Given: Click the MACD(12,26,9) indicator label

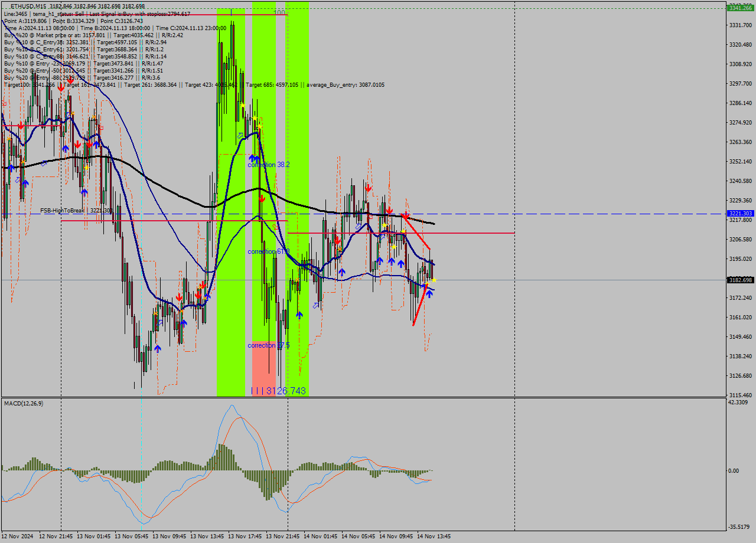Looking at the screenshot, I should pos(24,403).
